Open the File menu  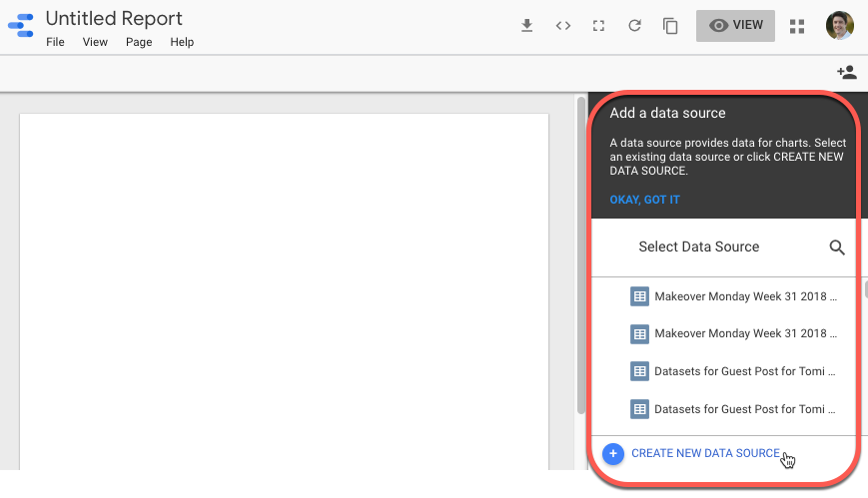coord(55,42)
